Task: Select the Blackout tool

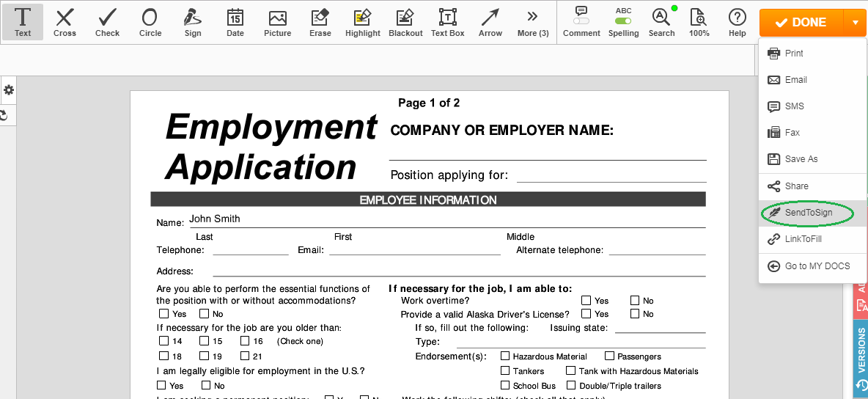Action: (405, 22)
